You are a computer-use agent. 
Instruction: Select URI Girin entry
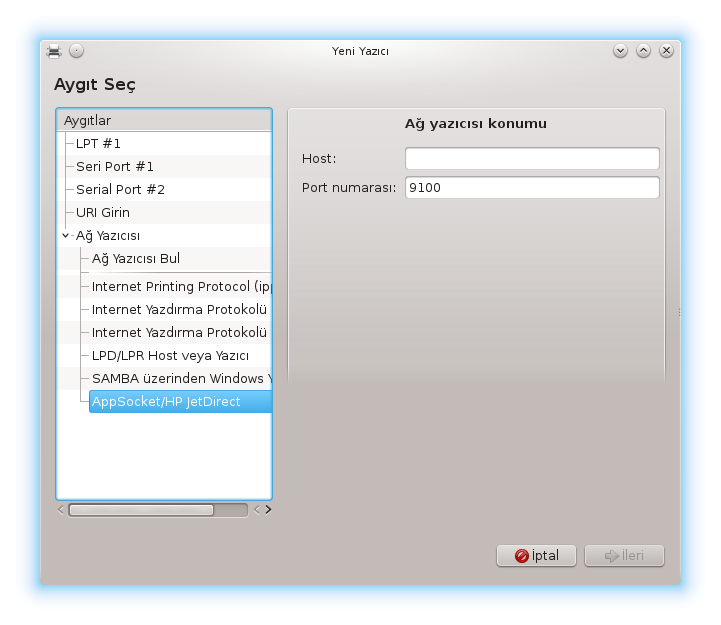tap(164, 212)
